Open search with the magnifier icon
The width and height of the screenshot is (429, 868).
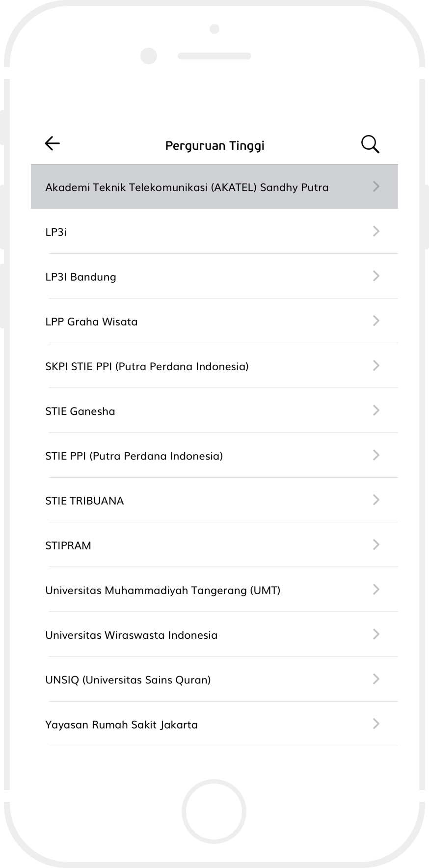(370, 144)
